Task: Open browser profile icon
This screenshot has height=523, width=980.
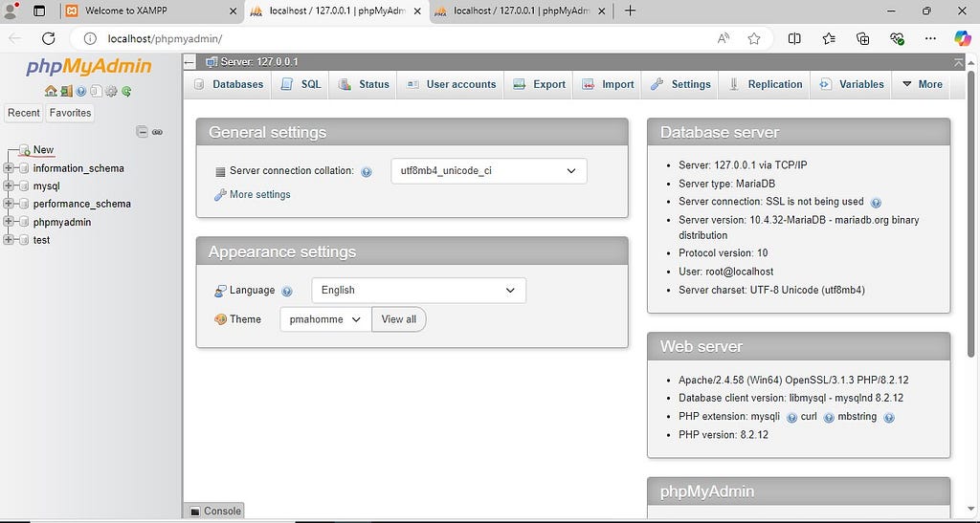Action: click(x=11, y=11)
